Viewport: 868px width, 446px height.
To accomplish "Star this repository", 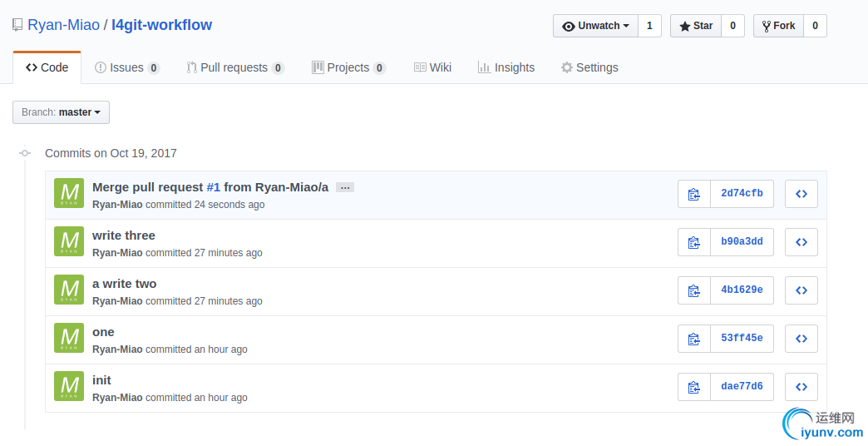I will pyautogui.click(x=696, y=26).
